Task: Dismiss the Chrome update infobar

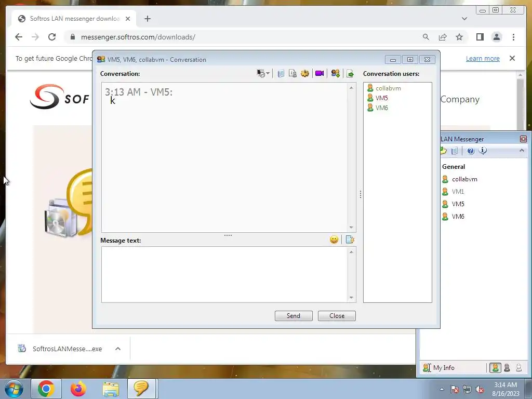Action: (x=512, y=58)
